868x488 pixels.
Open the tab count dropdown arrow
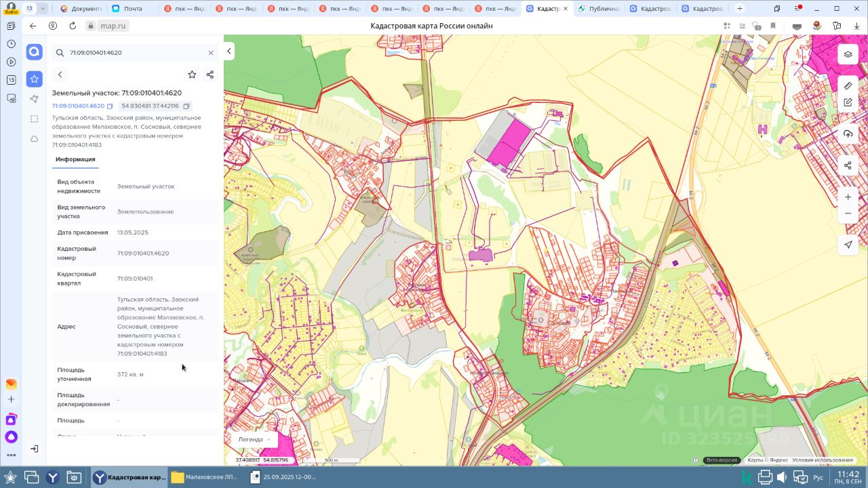[43, 9]
